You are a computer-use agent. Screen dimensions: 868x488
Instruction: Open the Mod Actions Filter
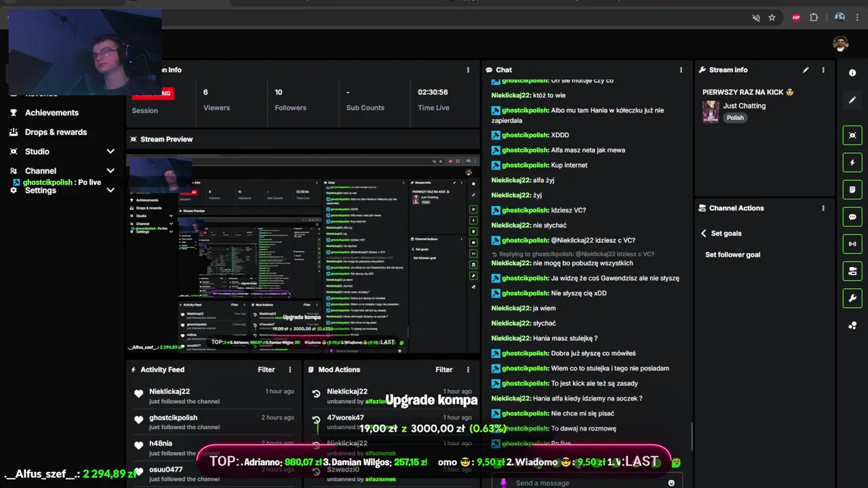(x=443, y=369)
